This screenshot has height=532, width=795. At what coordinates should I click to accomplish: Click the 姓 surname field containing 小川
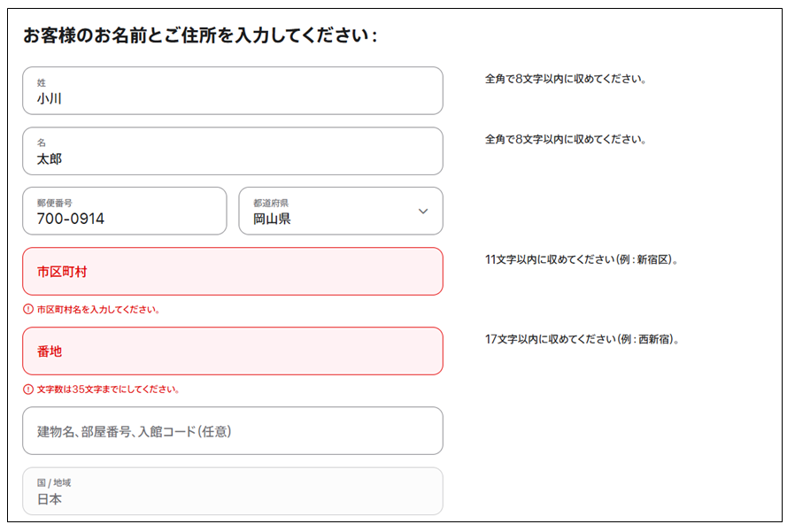[233, 91]
